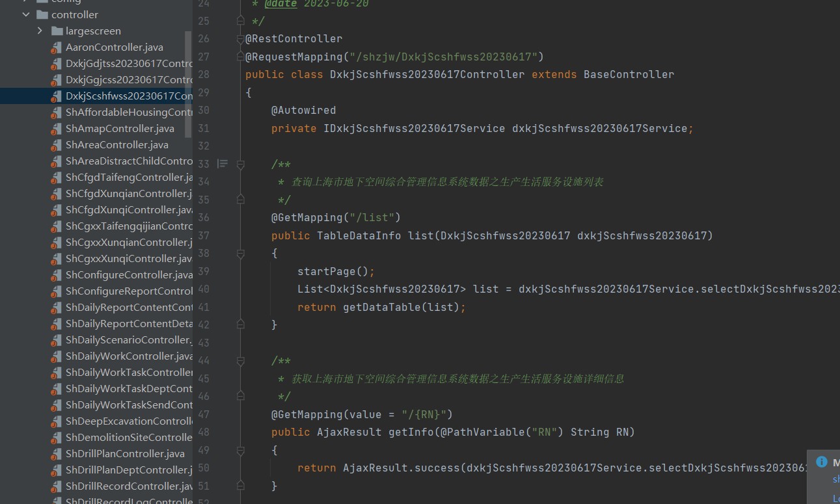Viewport: 840px width, 504px height.
Task: Fold the annotation block at line 26
Action: [x=240, y=39]
